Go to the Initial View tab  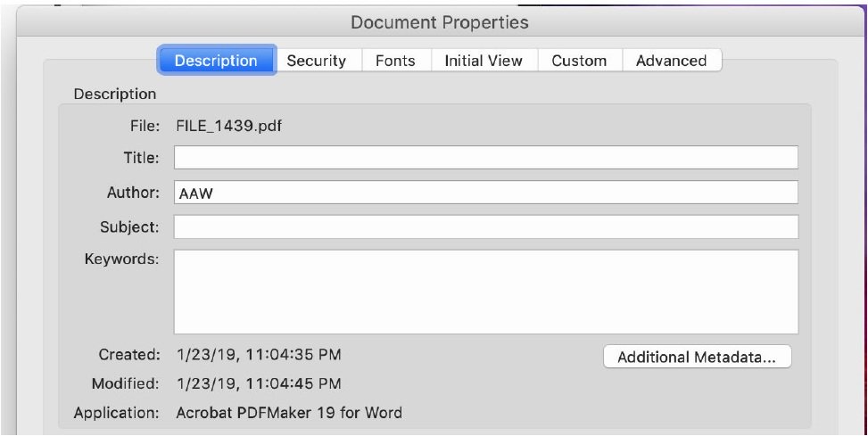pos(483,61)
